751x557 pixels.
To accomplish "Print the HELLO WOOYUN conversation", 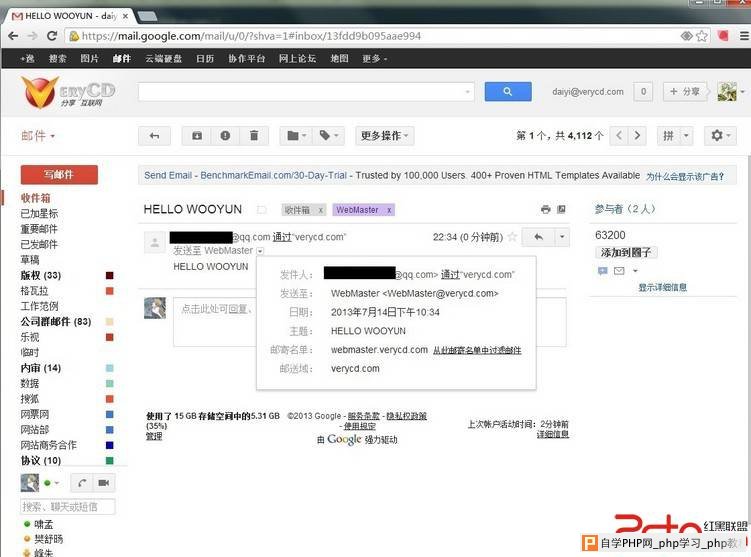I will coord(545,209).
